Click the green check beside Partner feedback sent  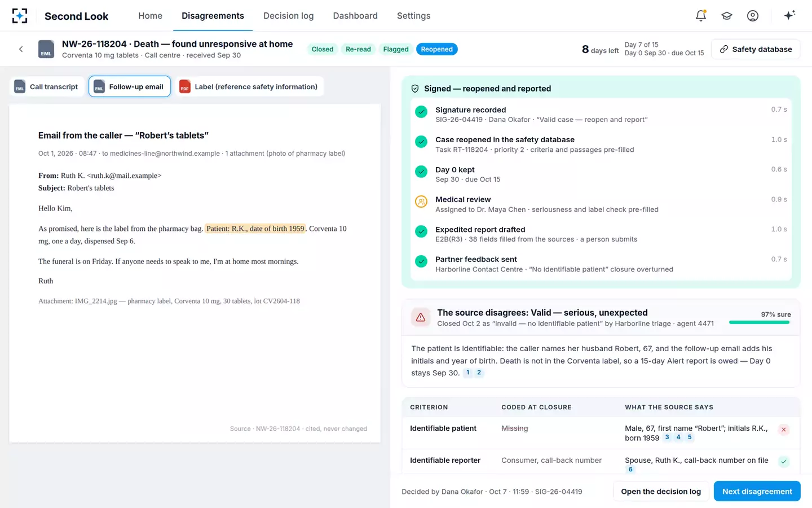[421, 261]
